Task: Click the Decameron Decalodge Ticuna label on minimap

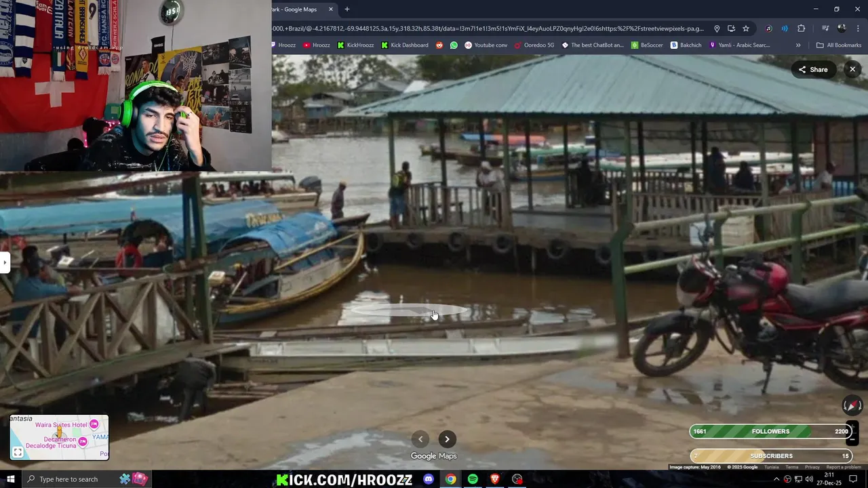Action: (50, 443)
